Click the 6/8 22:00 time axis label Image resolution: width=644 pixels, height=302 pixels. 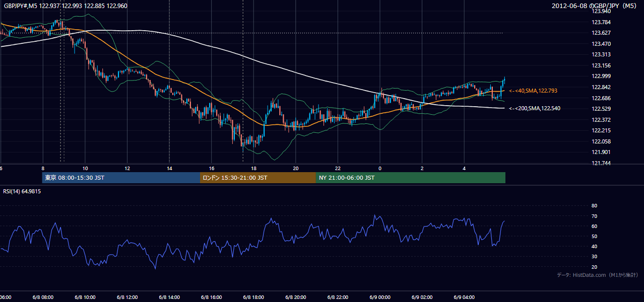[x=338, y=297]
